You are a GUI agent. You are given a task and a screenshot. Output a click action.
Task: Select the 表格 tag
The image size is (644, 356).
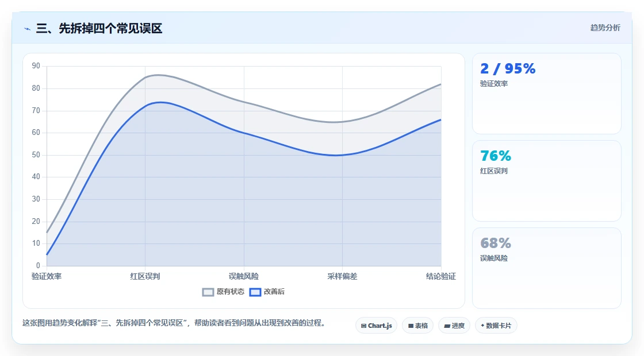[417, 326]
